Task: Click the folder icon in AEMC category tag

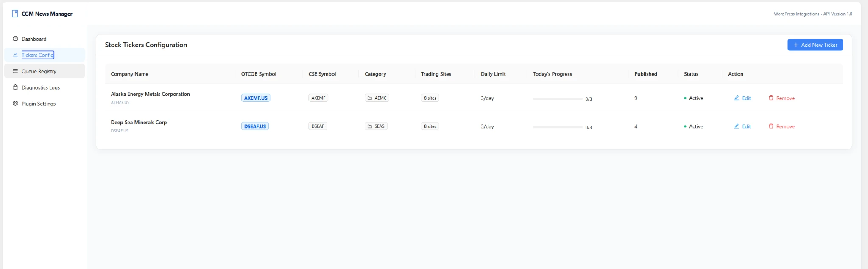Action: tap(370, 98)
